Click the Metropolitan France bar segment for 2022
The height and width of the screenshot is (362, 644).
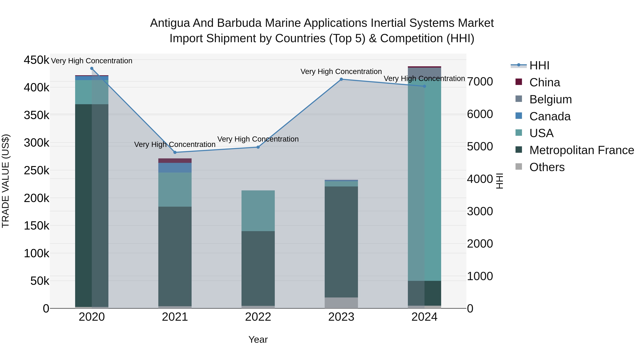[258, 269]
